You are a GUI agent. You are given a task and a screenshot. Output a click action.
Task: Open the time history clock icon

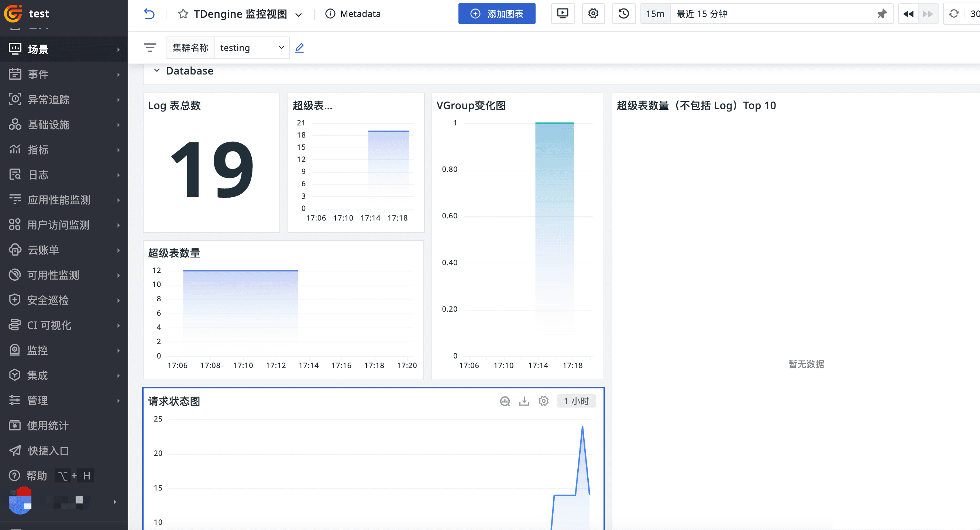623,14
